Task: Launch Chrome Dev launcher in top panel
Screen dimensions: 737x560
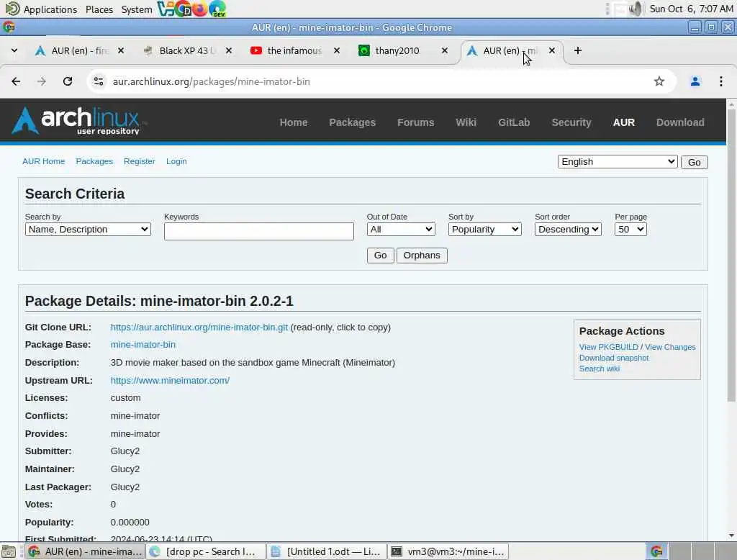Action: (184, 9)
